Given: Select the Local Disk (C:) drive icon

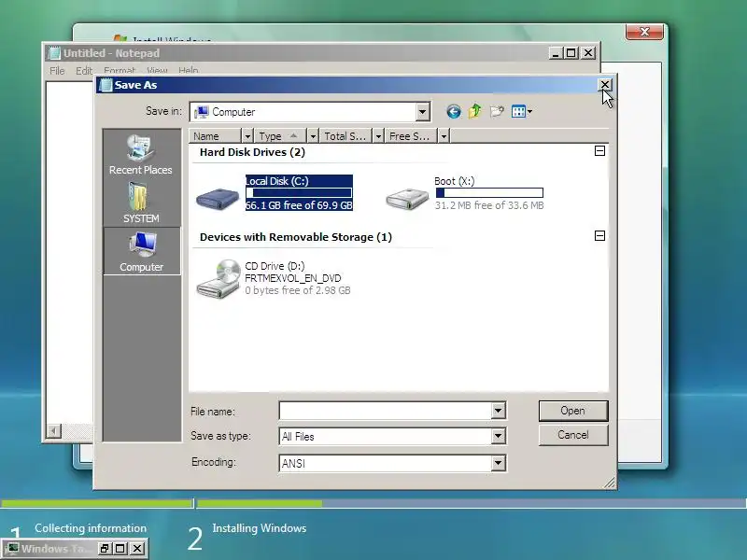Looking at the screenshot, I should click(218, 197).
